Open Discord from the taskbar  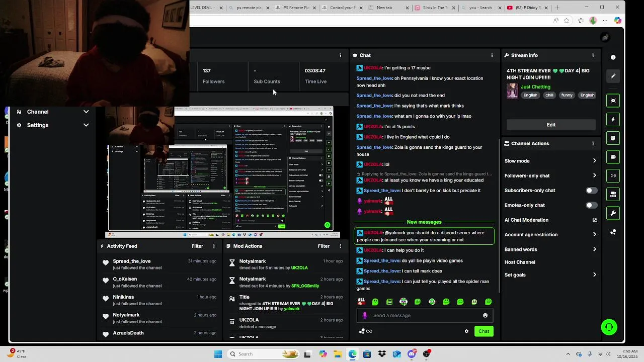(412, 354)
